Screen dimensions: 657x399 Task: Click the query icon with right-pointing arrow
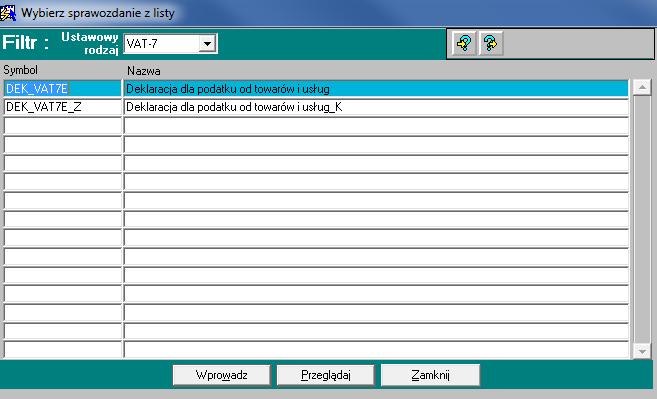[x=491, y=43]
